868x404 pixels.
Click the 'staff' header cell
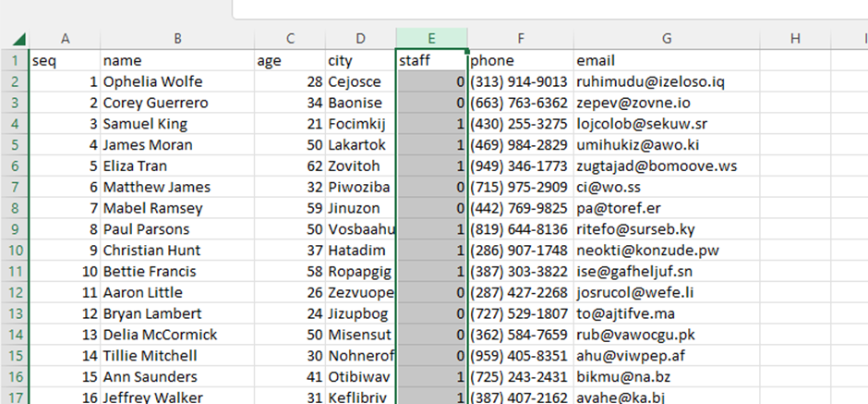click(431, 60)
